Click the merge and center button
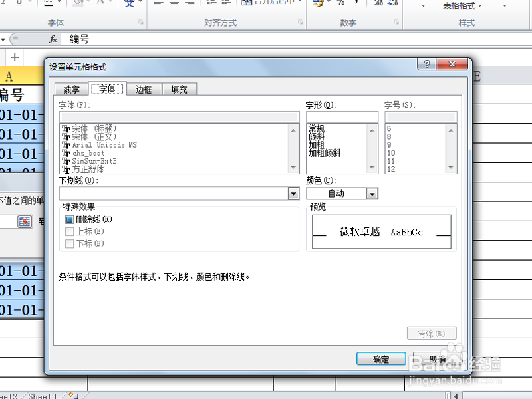 268,3
